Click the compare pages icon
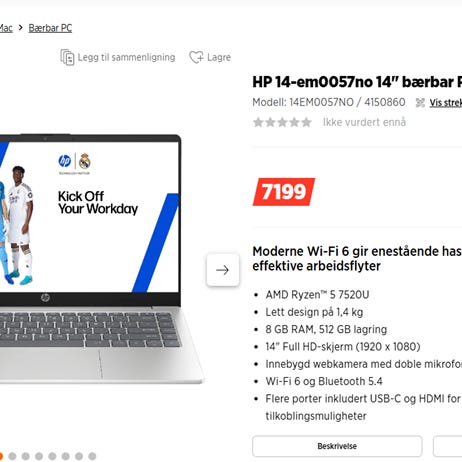The width and height of the screenshot is (462, 462). 67,57
